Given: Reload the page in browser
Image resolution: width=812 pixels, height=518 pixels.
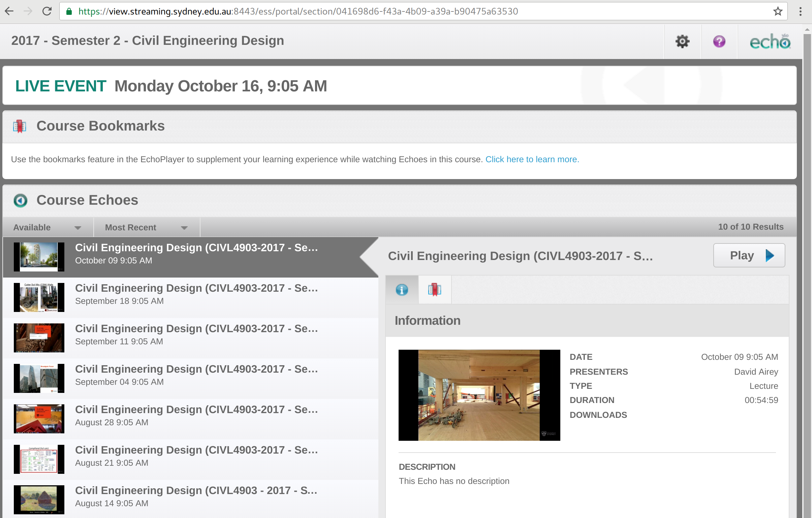Looking at the screenshot, I should coord(47,11).
